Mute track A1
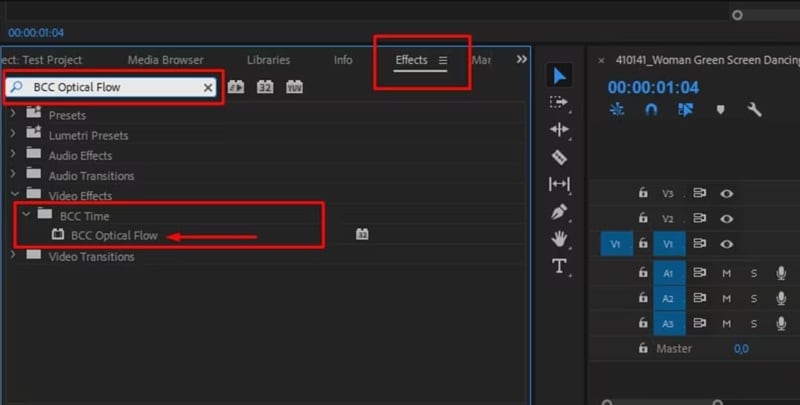This screenshot has width=800, height=405. (x=727, y=273)
